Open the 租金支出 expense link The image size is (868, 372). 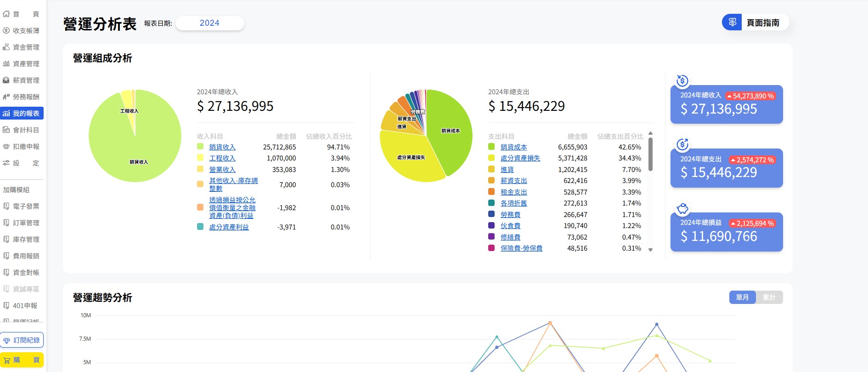[x=514, y=192]
